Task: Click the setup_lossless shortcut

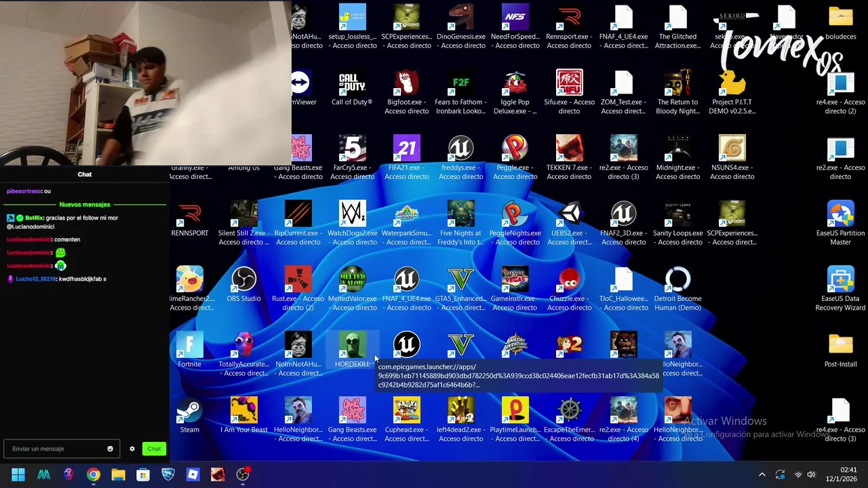Action: [352, 26]
